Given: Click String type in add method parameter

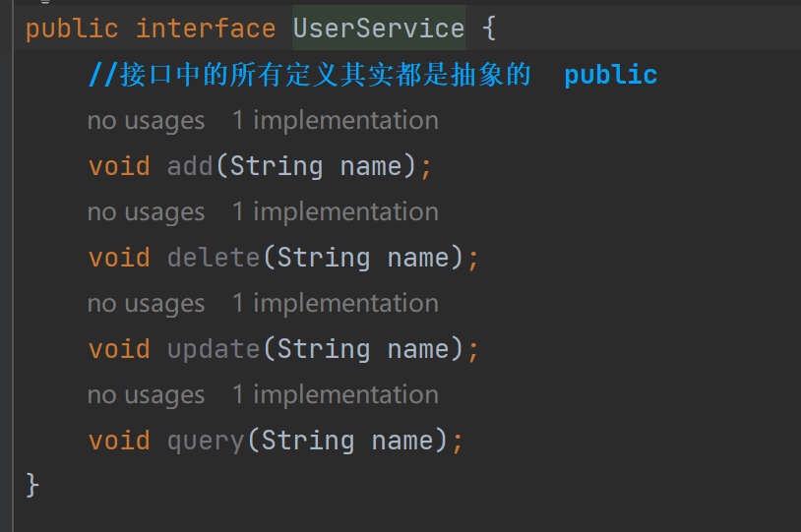Looking at the screenshot, I should 276,166.
